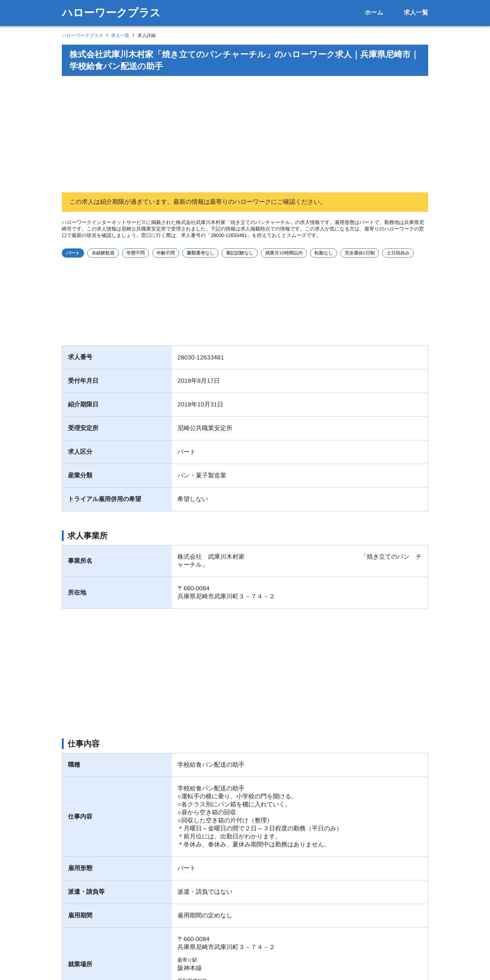Select the 産業分類 label cell
This screenshot has width=490, height=980.
click(117, 476)
